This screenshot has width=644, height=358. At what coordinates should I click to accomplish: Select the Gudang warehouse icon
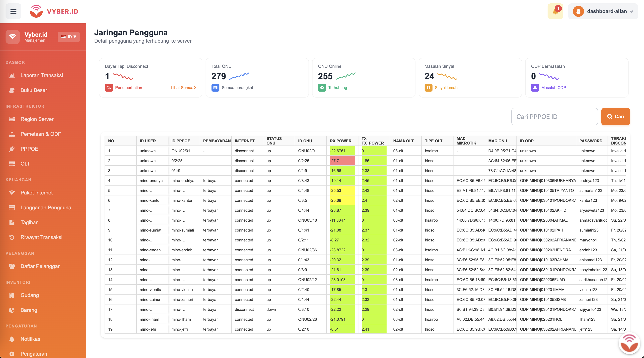click(12, 295)
